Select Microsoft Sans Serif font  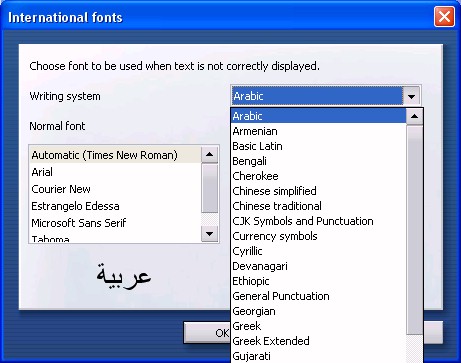115,223
